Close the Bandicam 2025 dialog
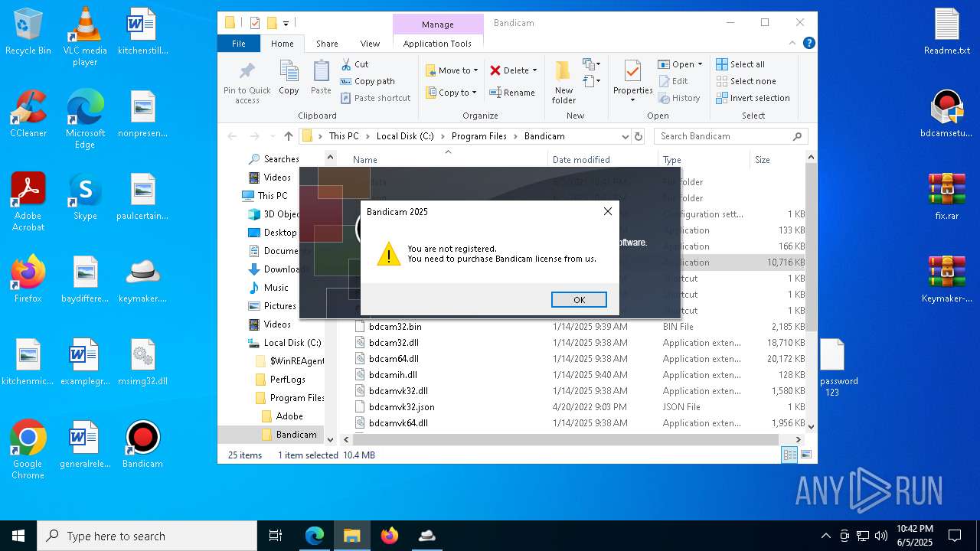980x551 pixels. (608, 211)
